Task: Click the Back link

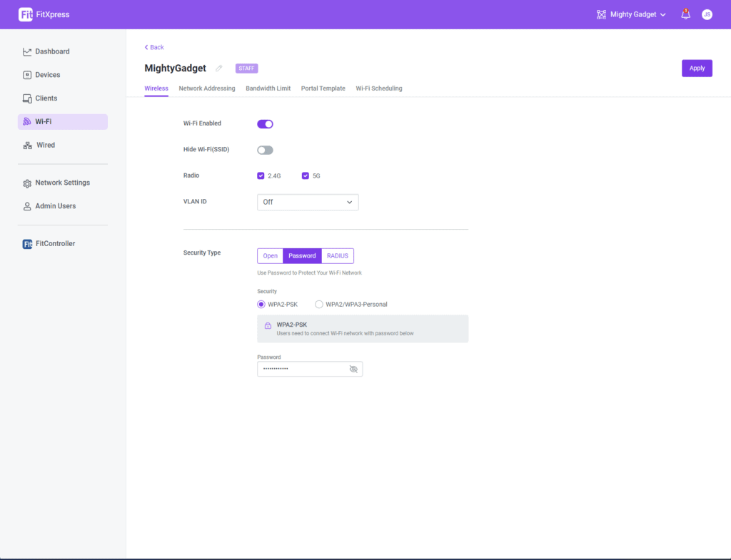Action: tap(154, 47)
